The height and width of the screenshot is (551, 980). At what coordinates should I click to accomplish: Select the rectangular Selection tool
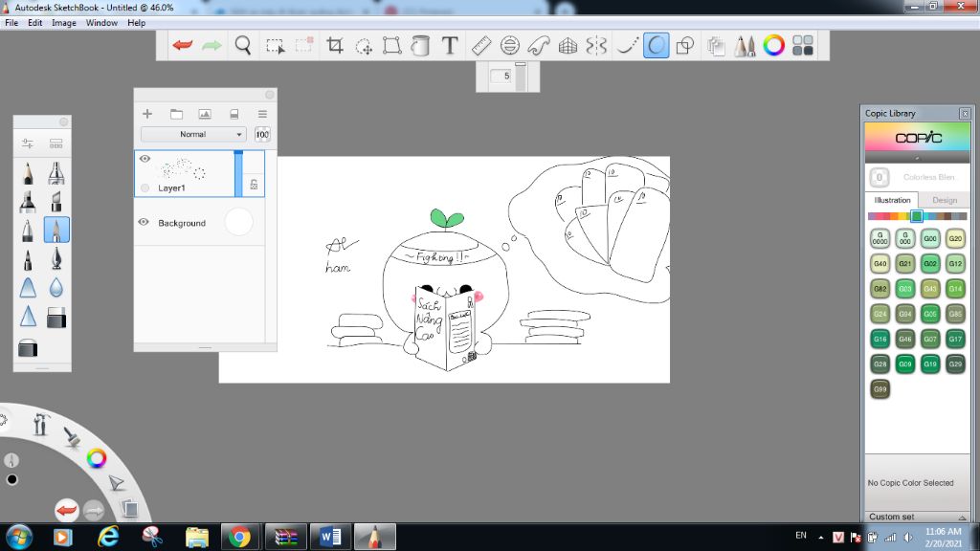[275, 46]
